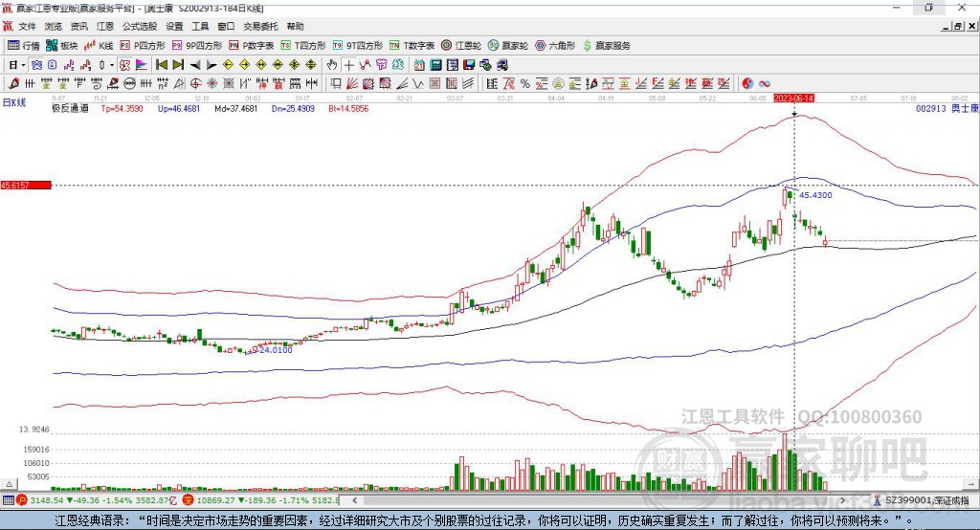
Task: Click the save floppy disk icon
Action: pos(469,65)
